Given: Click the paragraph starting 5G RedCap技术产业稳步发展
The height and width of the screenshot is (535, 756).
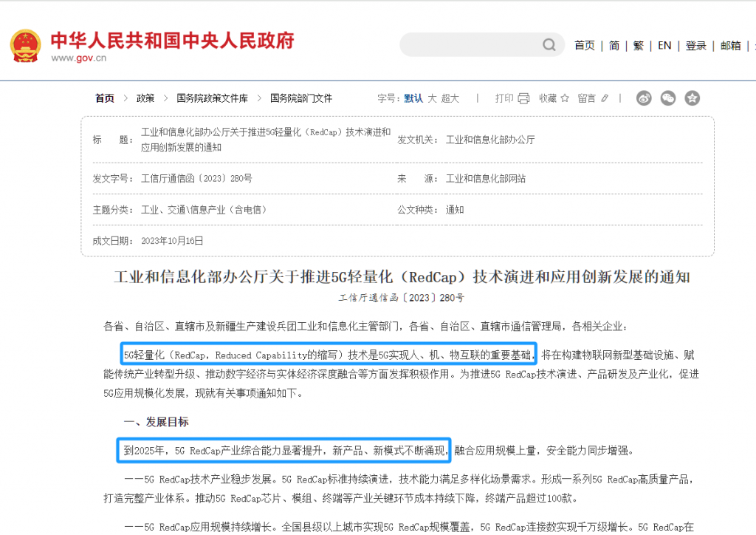Looking at the screenshot, I should tap(399, 488).
